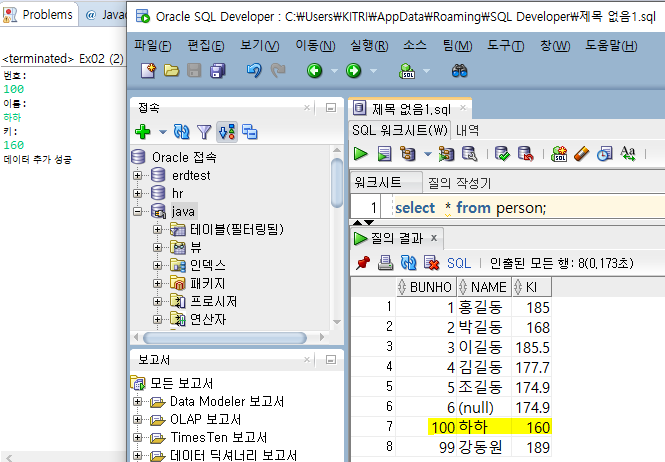665x462 pixels.
Task: Open the Explain Plan dropdown arrow
Action: point(428,154)
